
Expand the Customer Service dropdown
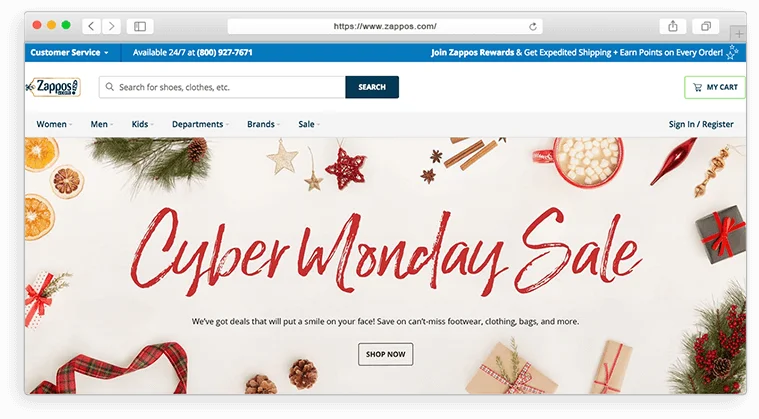pyautogui.click(x=69, y=52)
